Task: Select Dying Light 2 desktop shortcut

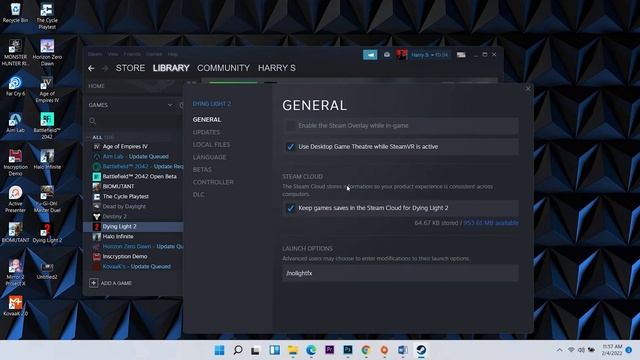Action: click(x=47, y=233)
